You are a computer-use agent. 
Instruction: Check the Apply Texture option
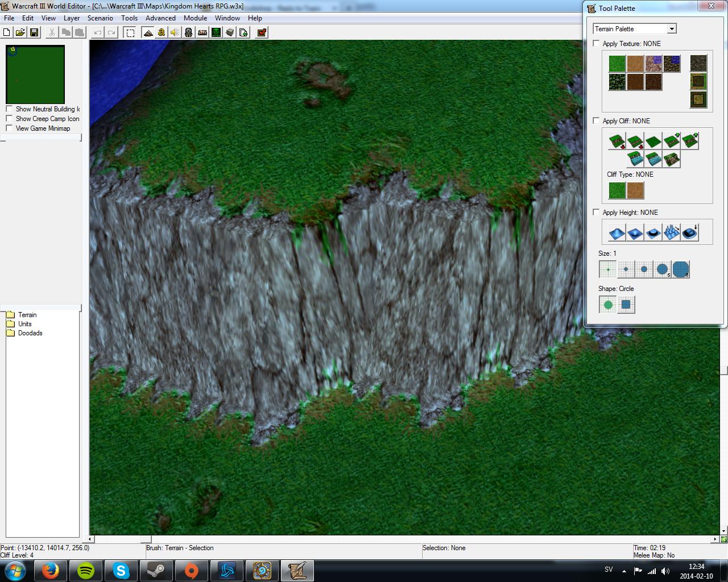click(x=596, y=43)
